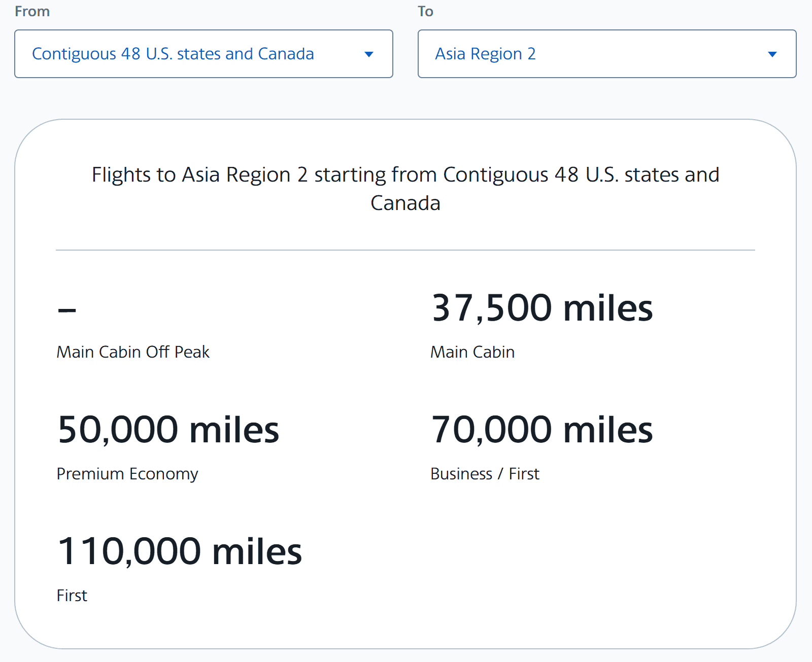812x662 pixels.
Task: Click the 70,000 miles Business / First value
Action: pos(542,430)
